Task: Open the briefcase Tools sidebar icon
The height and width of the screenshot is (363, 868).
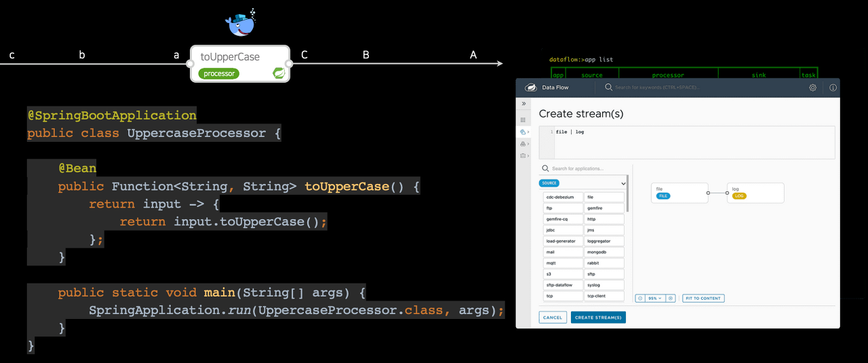Action: pos(523,156)
